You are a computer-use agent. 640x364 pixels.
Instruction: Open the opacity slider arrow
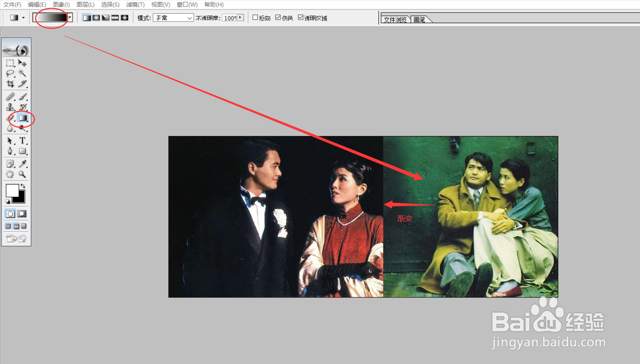click(x=241, y=18)
